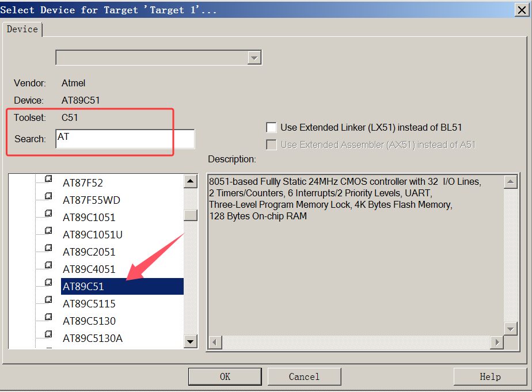Click description horizontal scroll left arrow

[x=215, y=342]
